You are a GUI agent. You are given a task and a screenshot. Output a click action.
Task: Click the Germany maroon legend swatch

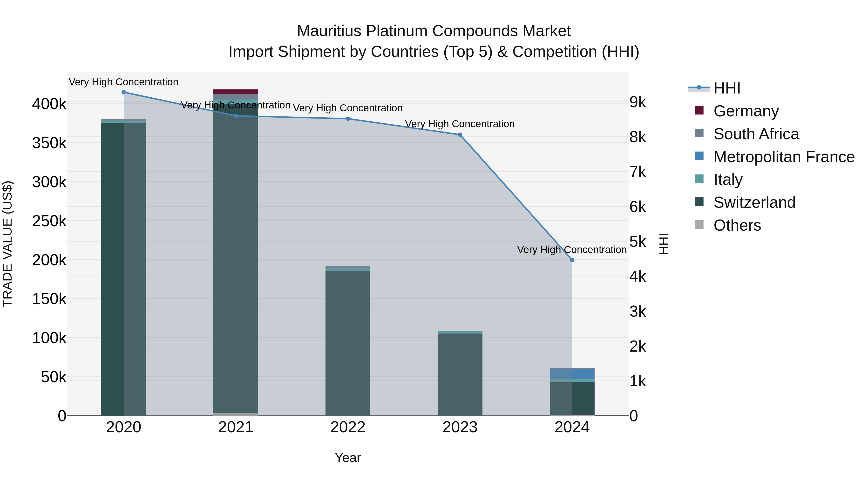tap(699, 110)
